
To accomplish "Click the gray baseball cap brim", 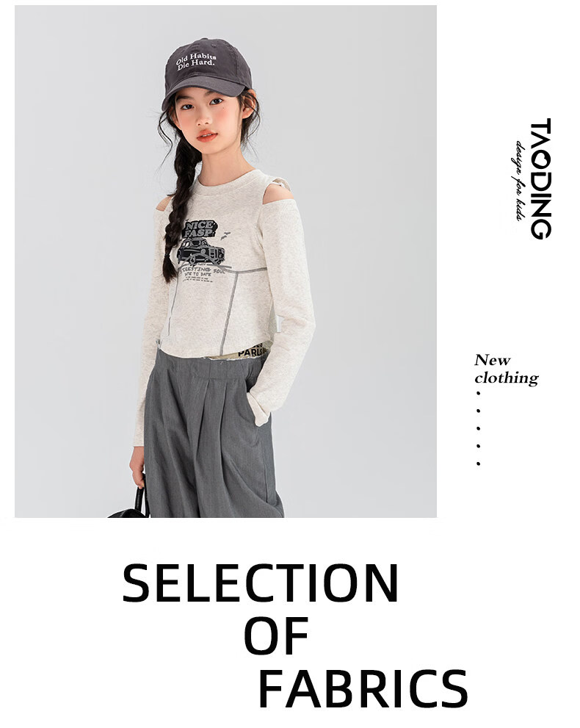I will point(204,88).
